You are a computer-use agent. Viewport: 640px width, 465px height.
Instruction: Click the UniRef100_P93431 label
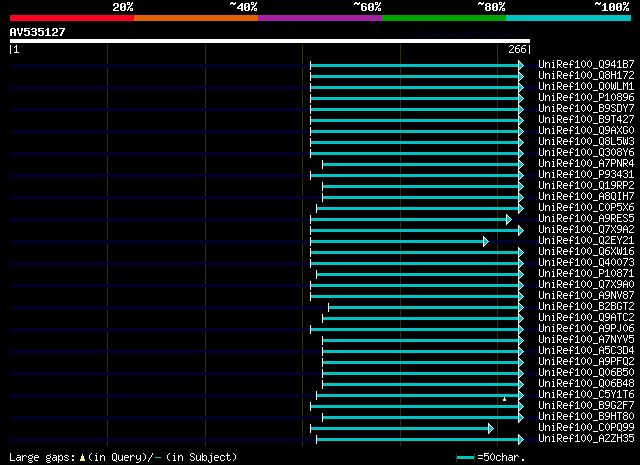coord(587,175)
